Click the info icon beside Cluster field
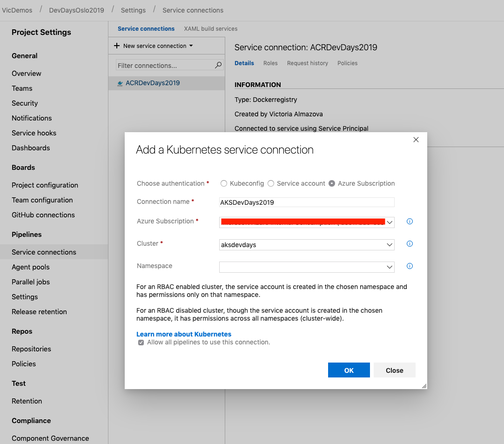The image size is (504, 444). (x=410, y=244)
